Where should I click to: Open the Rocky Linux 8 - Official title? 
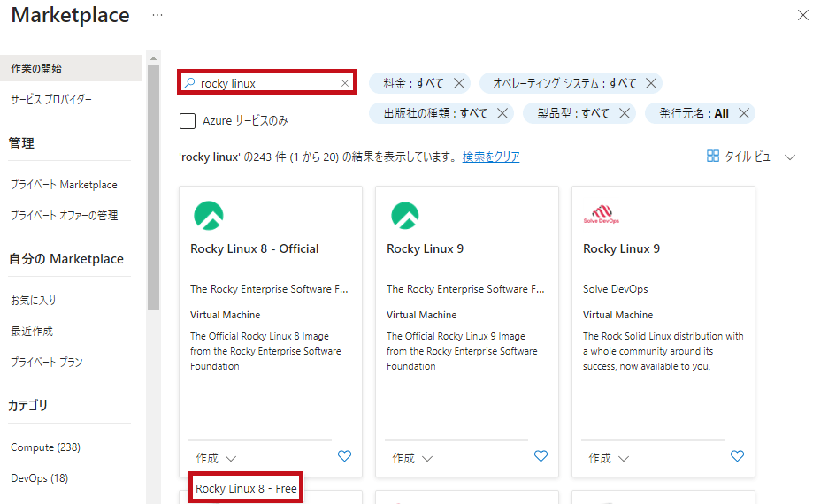[x=254, y=248]
